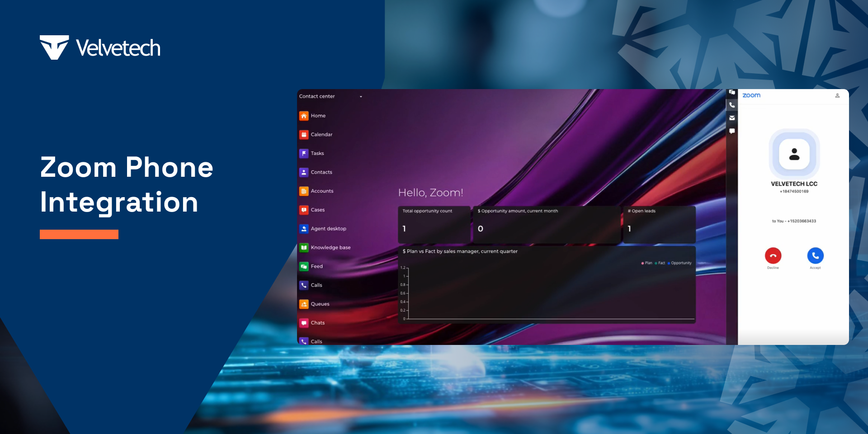
Task: Toggle the Fact series in chart legend
Action: point(660,263)
